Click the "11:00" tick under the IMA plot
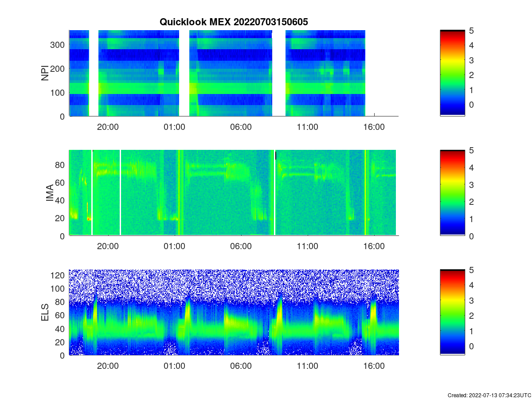This screenshot has height=399, width=532. (307, 246)
